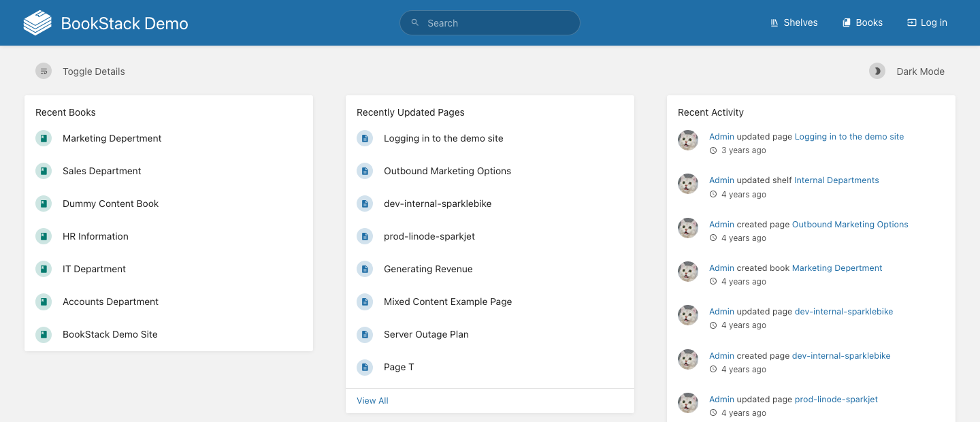Screen dimensions: 980x422
Task: Click the book icon beside Marketing Department
Action: (44, 138)
